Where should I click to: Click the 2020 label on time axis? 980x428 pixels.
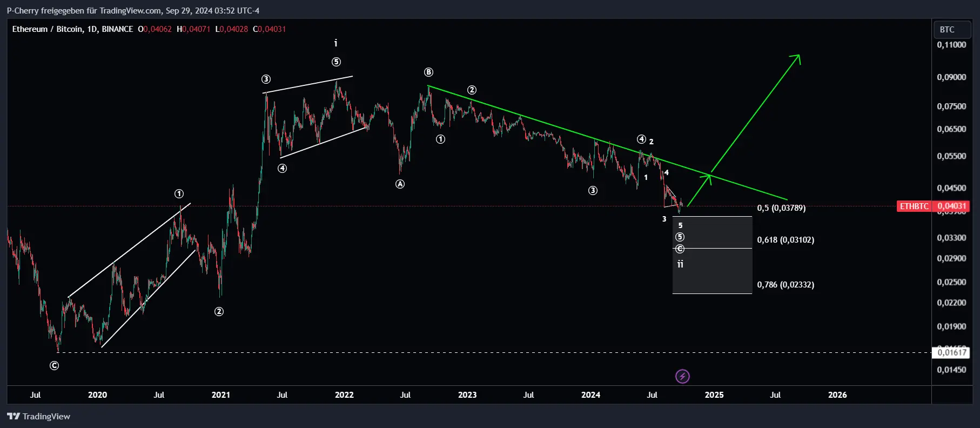(x=97, y=395)
